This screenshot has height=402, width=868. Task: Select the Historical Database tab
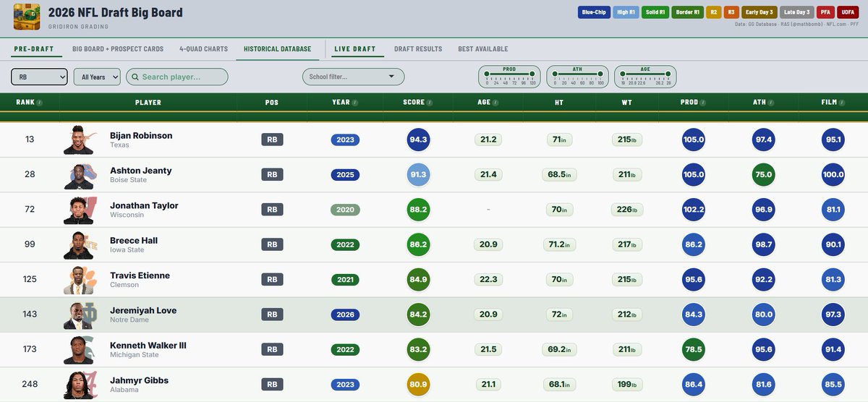(x=277, y=49)
